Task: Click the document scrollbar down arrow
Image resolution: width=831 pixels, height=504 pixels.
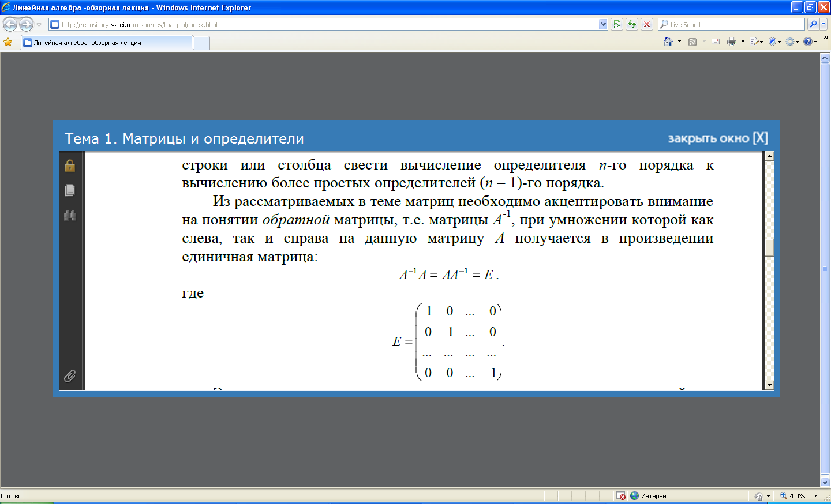Action: (x=769, y=385)
